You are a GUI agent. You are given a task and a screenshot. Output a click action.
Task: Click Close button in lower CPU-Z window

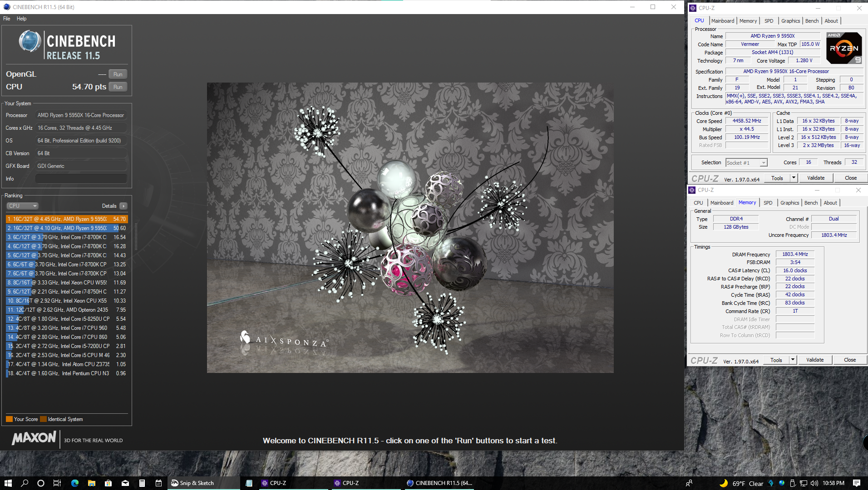point(850,360)
